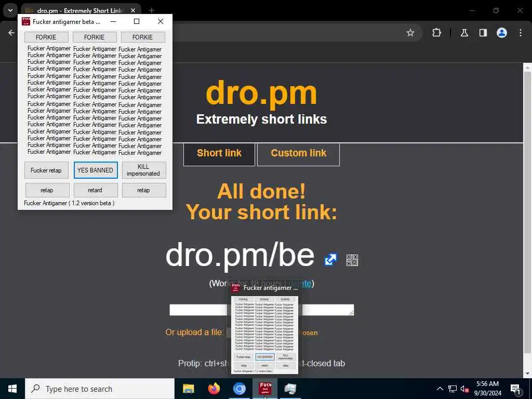
Task: Click Fucker antigamer taskbar icon
Action: [x=265, y=389]
